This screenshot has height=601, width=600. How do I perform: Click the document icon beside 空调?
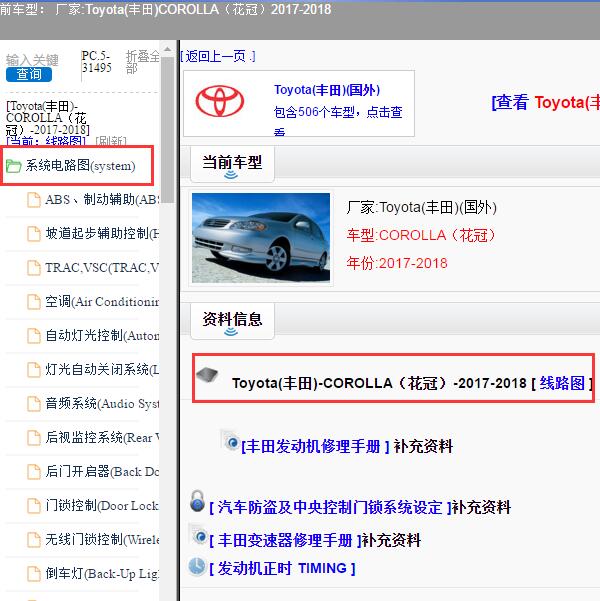pyautogui.click(x=34, y=302)
